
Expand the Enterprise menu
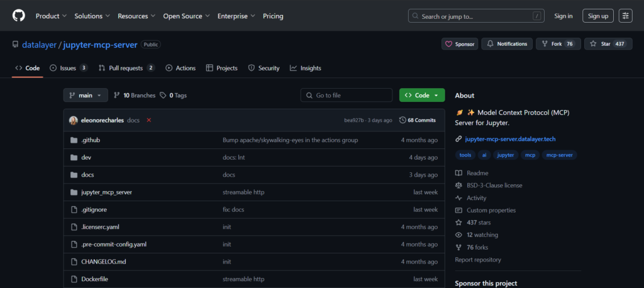236,16
